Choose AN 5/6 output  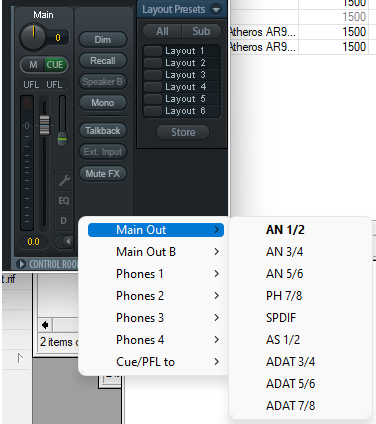300,274
